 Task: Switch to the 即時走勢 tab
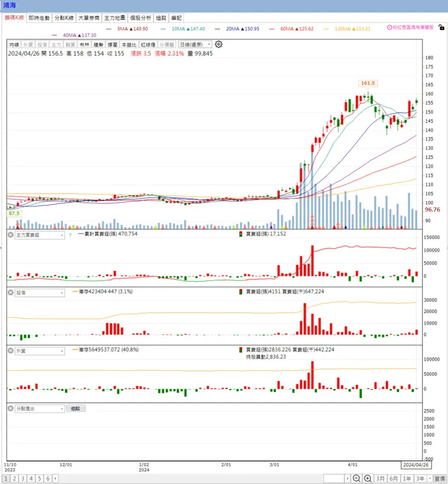tap(39, 18)
